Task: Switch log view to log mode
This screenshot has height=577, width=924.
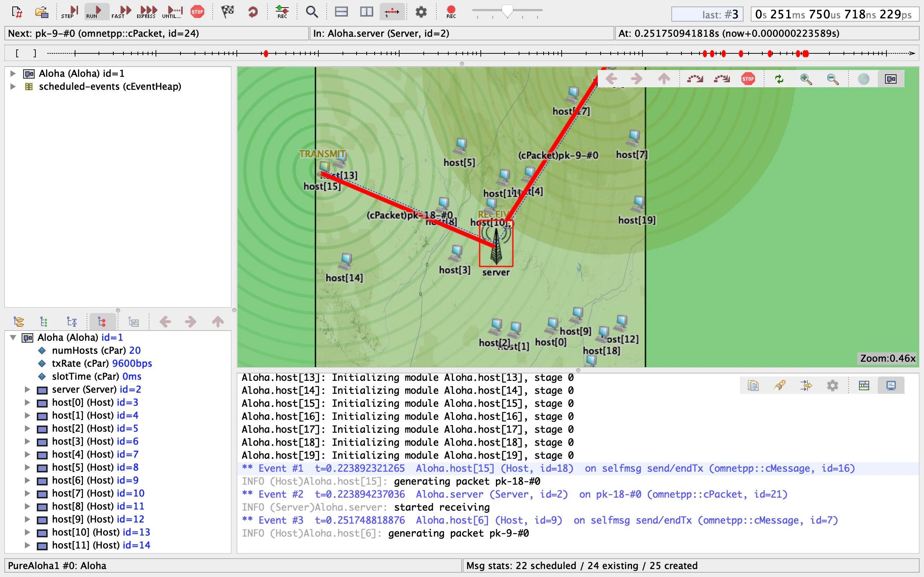Action: point(891,386)
